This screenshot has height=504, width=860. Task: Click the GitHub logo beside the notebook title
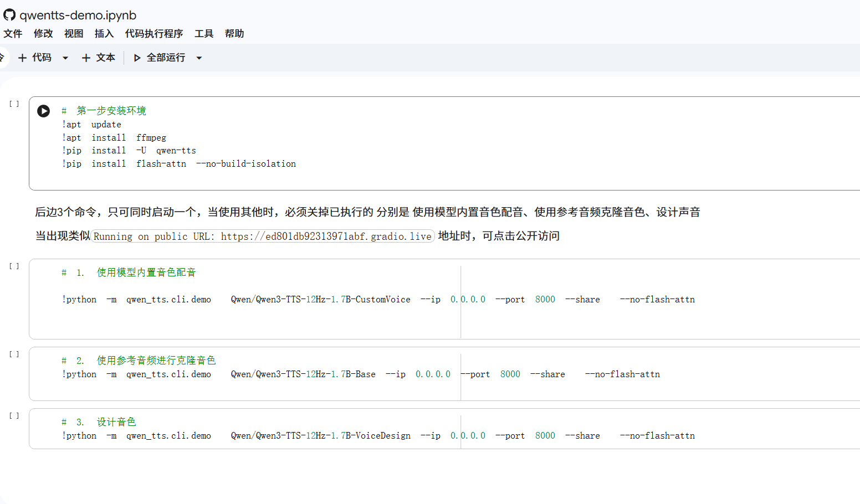9,15
